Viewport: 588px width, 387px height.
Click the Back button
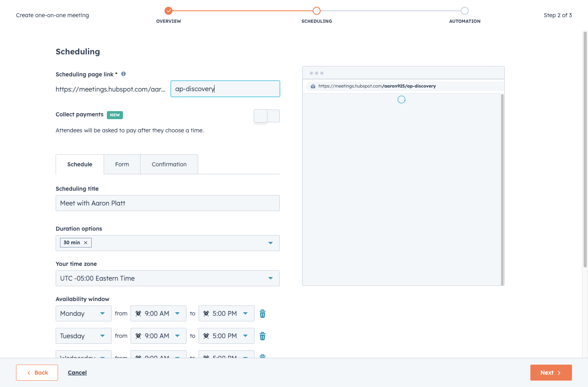(x=37, y=373)
